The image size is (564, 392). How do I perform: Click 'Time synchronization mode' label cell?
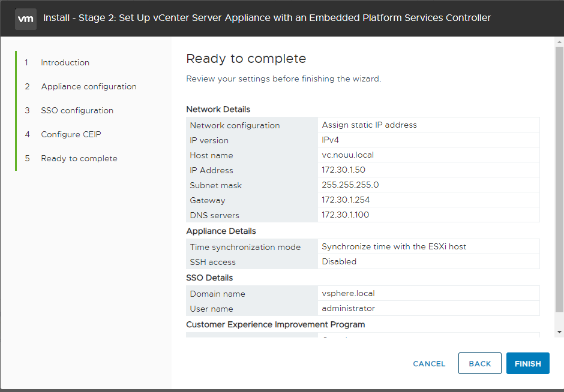[x=252, y=247]
